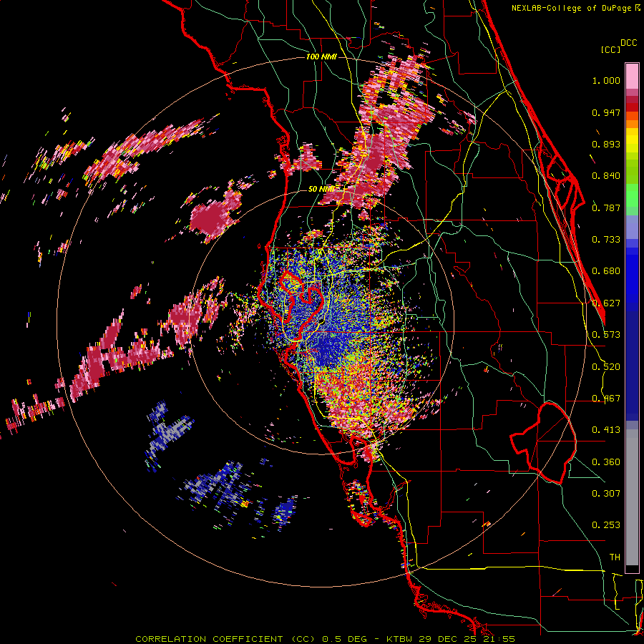Click the 0.520 scale value
Image resolution: width=644 pixels, height=644 pixels.
606,367
